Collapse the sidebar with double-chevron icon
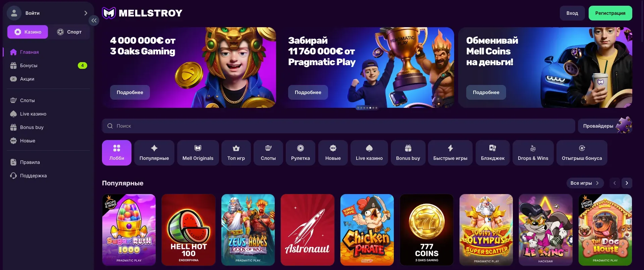 (94, 20)
